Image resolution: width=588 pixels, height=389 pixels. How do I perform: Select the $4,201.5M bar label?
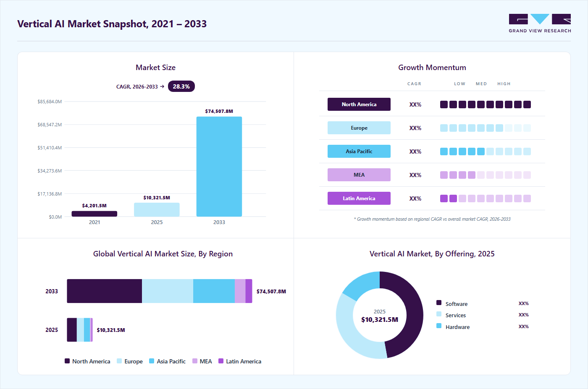(94, 206)
